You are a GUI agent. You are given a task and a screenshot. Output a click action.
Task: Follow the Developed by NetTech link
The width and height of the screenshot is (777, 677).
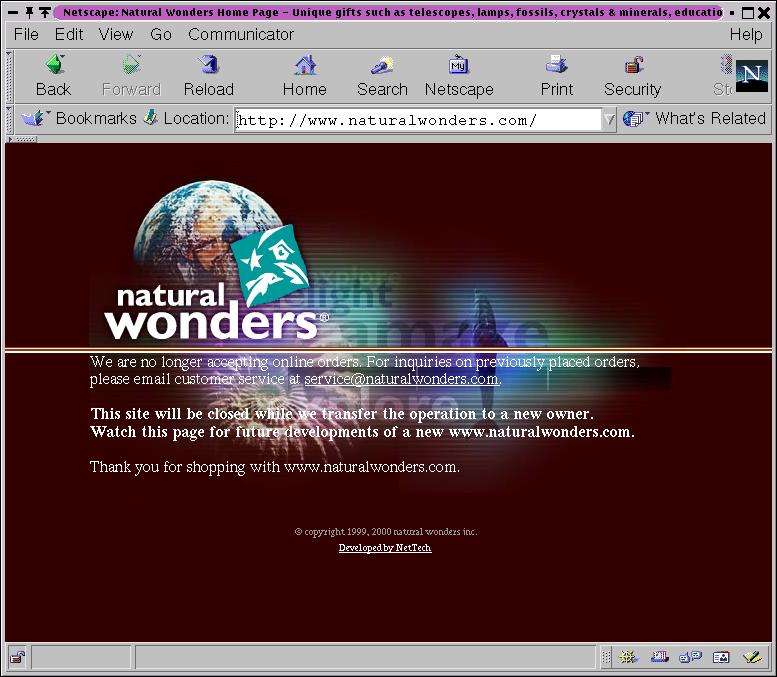(x=385, y=548)
